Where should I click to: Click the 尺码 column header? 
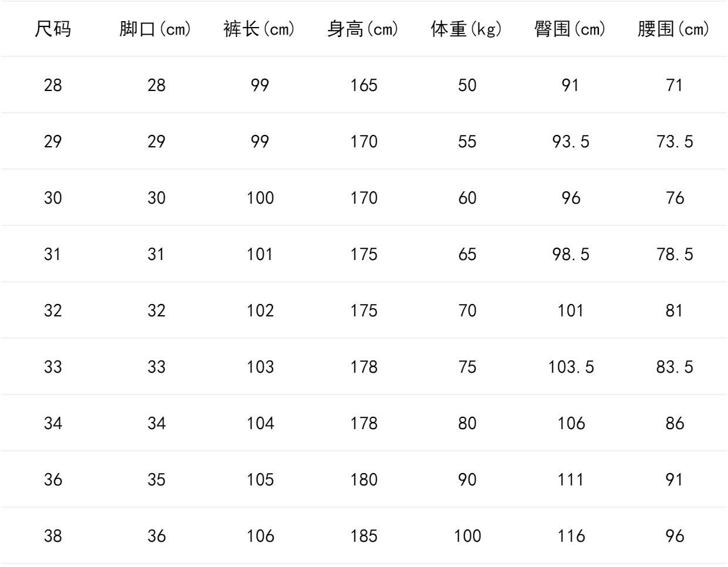coord(53,29)
